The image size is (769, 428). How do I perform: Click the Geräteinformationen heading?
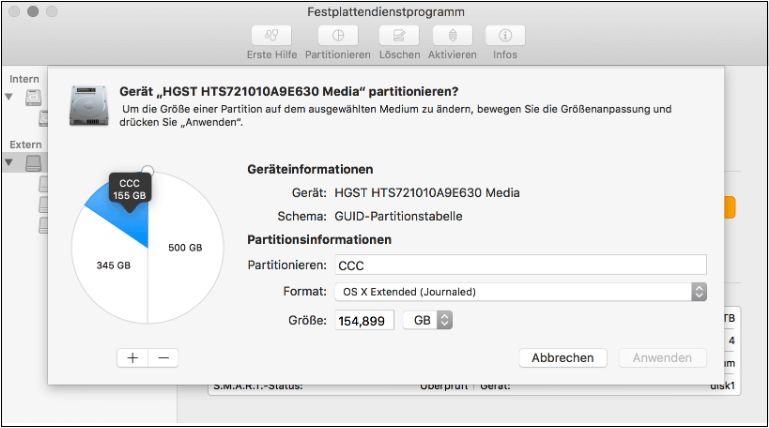tap(310, 170)
